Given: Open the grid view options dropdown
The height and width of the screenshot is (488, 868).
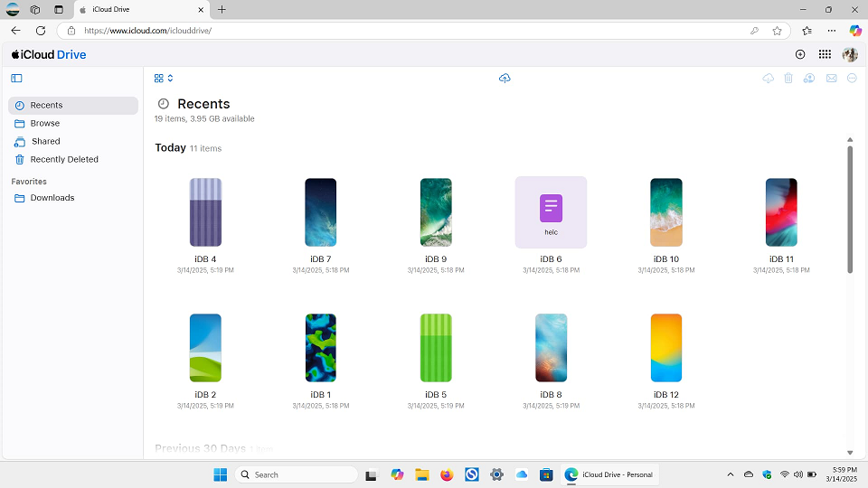Looking at the screenshot, I should click(164, 79).
